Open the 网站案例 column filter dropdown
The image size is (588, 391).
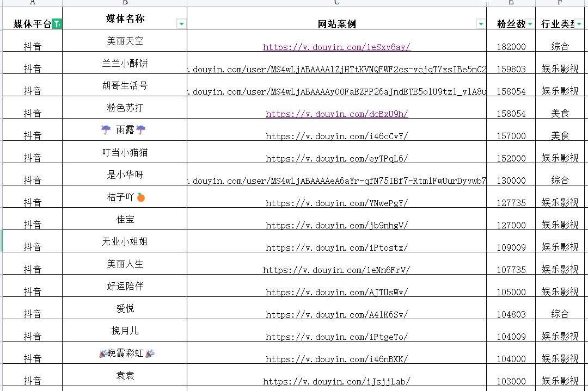(481, 24)
